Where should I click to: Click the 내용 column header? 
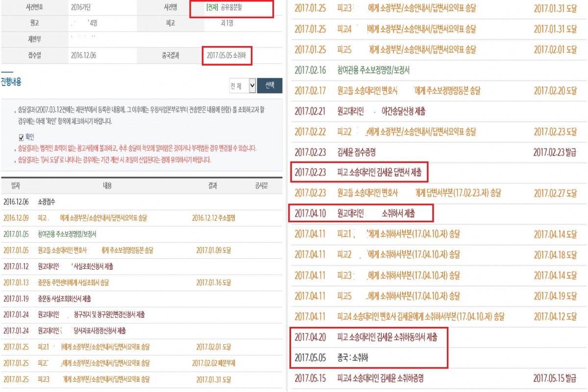tap(108, 186)
